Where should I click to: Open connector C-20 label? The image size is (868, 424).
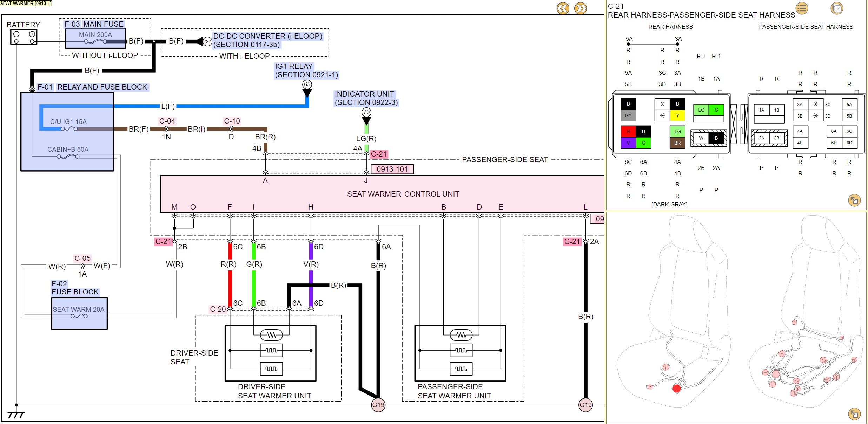tap(218, 309)
